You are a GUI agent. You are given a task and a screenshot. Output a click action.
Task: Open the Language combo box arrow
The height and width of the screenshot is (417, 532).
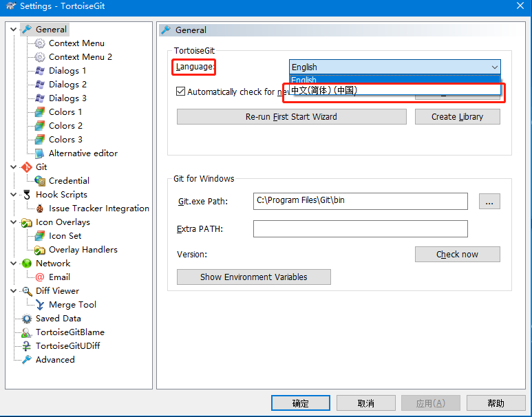pyautogui.click(x=495, y=67)
